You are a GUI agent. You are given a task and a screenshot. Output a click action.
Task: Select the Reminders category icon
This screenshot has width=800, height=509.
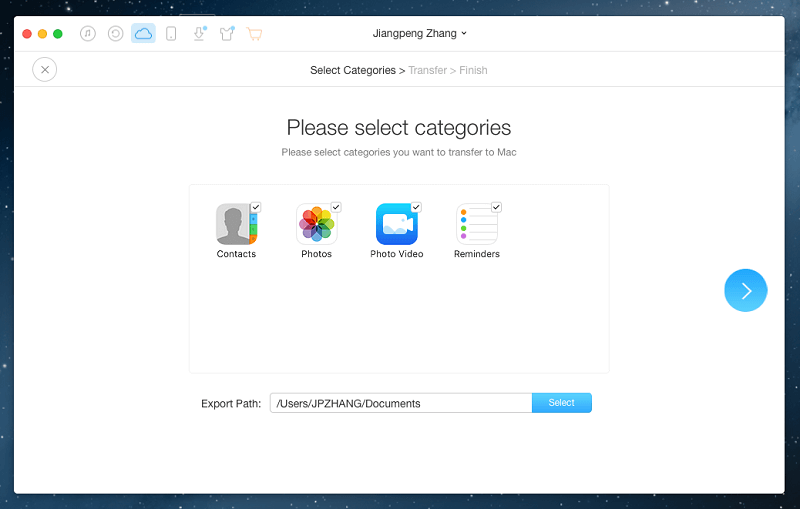477,224
